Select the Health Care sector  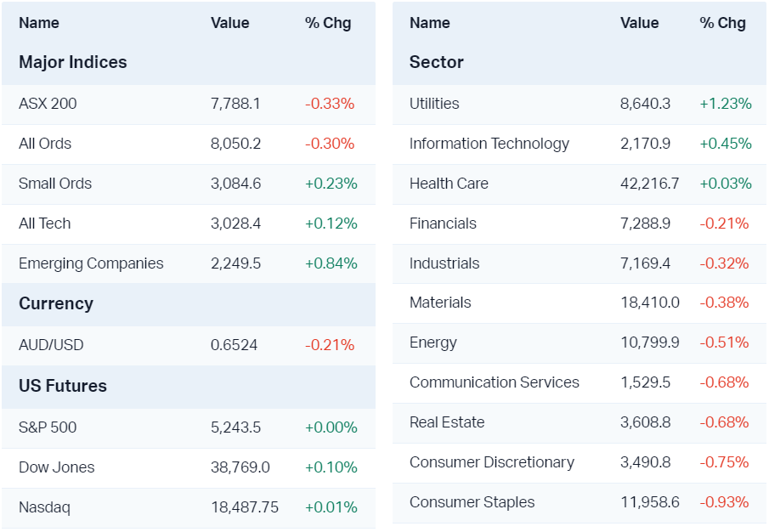coord(449,184)
